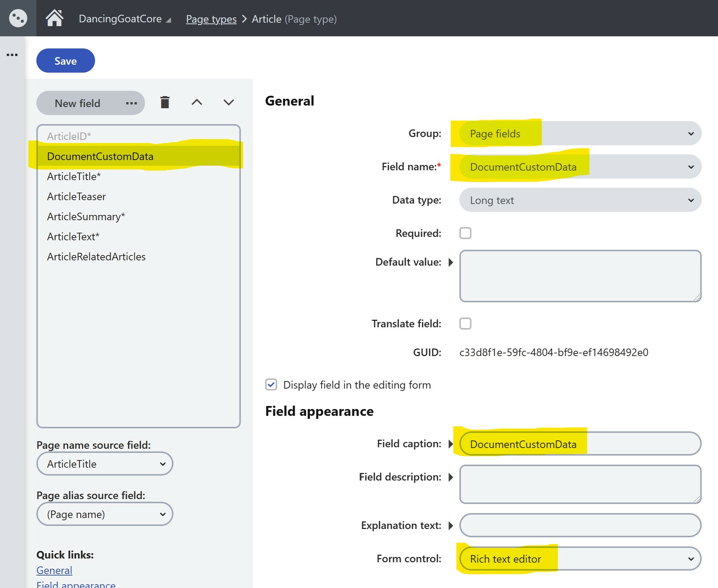The image size is (718, 588).
Task: Click the Field description text area
Action: (x=580, y=484)
